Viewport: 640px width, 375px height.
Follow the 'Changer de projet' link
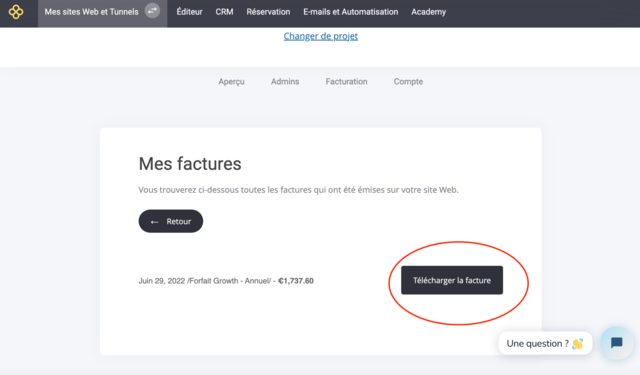coord(320,36)
